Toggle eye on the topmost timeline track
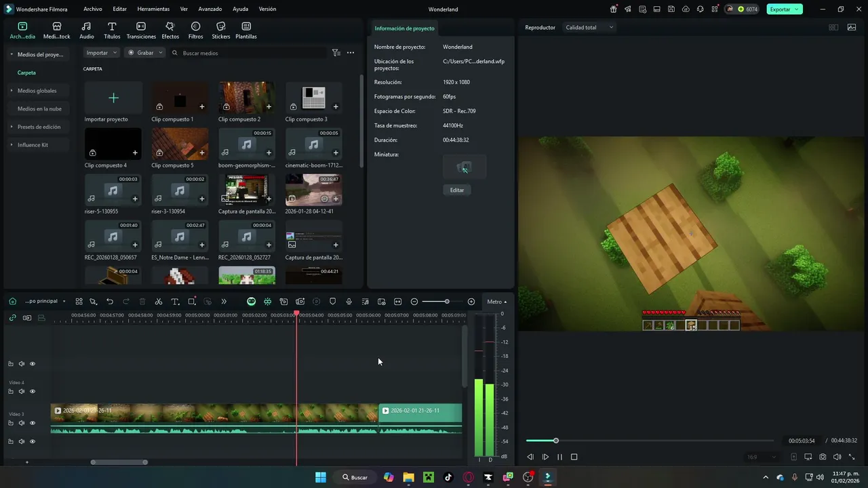Image resolution: width=868 pixels, height=488 pixels. pos(32,363)
